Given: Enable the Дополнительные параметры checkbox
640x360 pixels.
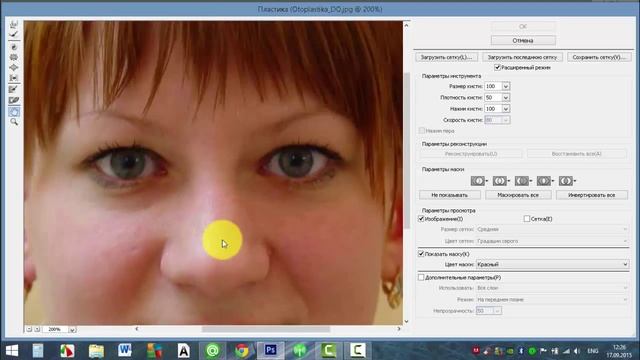Looking at the screenshot, I should coord(421,278).
